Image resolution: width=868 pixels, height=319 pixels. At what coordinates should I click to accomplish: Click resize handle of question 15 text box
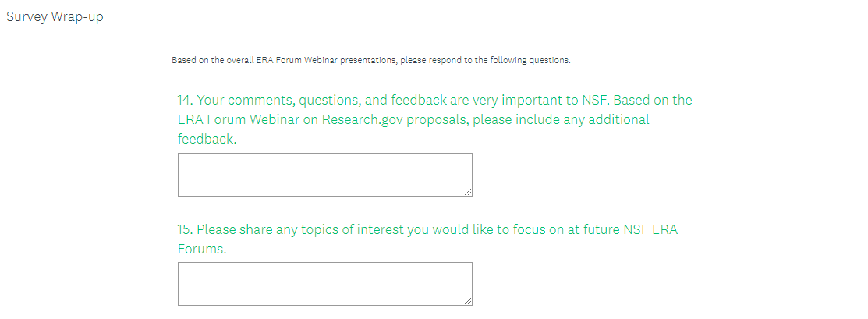pyautogui.click(x=468, y=301)
